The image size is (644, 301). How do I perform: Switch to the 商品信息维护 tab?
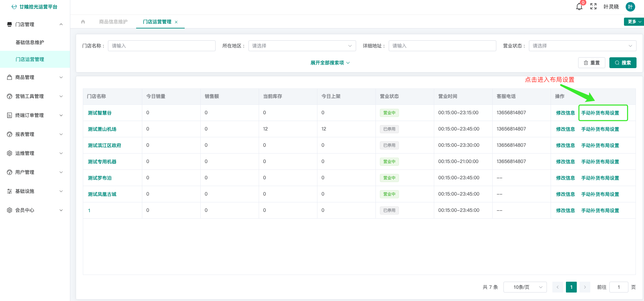click(113, 22)
